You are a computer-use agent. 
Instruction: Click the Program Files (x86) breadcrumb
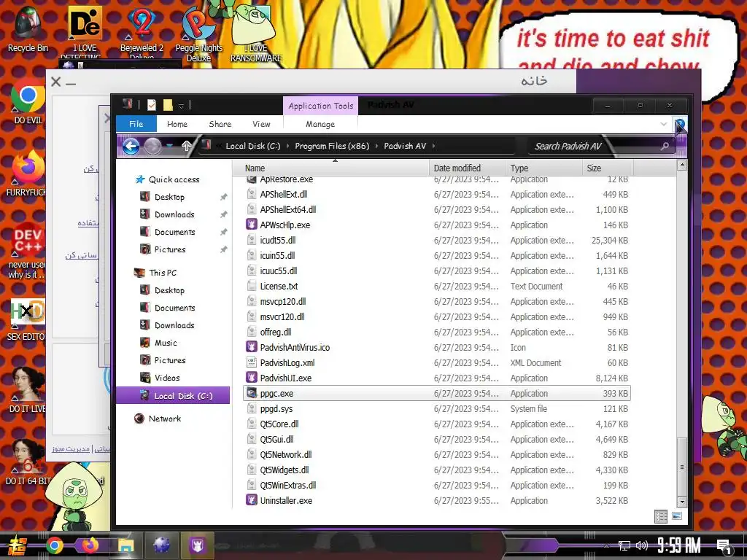coord(332,146)
